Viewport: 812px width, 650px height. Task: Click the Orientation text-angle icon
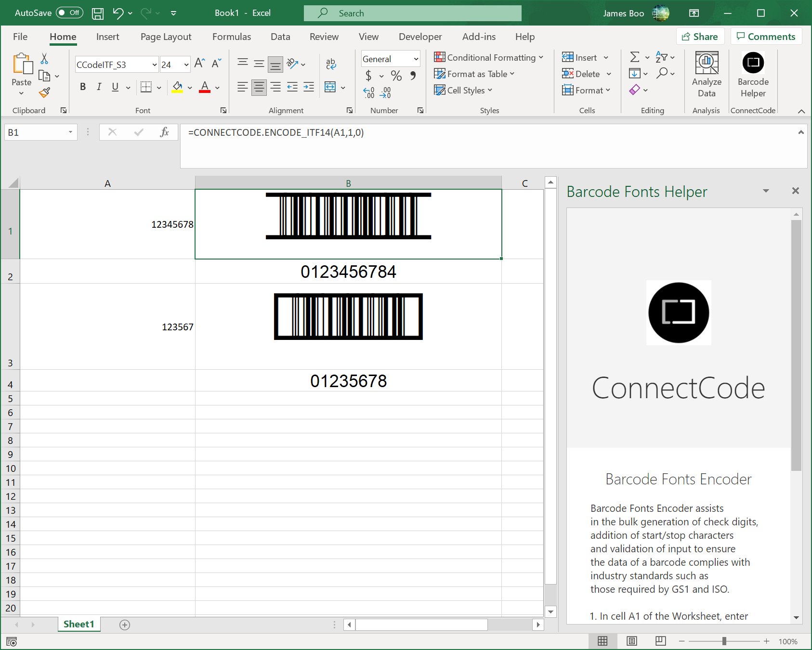click(292, 64)
